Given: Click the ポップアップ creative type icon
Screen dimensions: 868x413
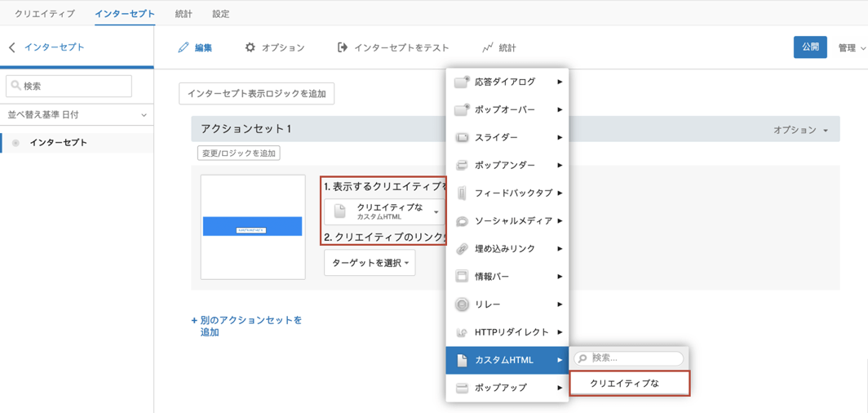Looking at the screenshot, I should point(462,388).
